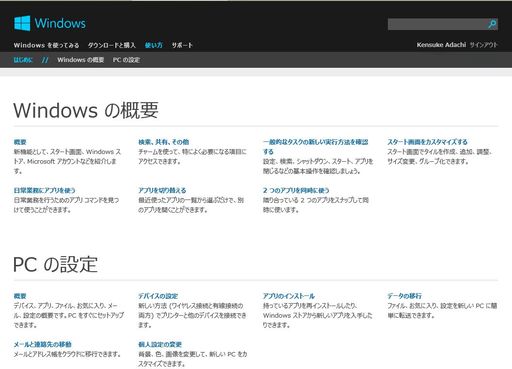Image resolution: width=512 pixels, height=369 pixels.
Task: Select the 'はじめに' sub-navigation item
Action: tap(23, 60)
